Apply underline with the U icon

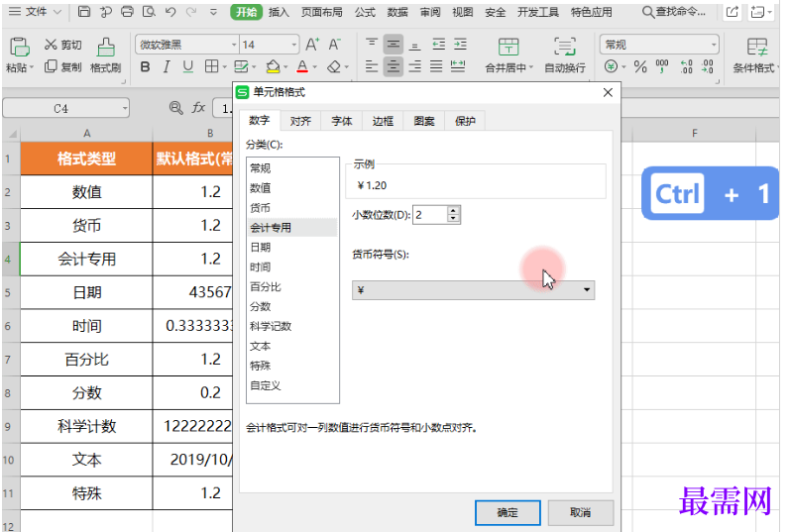[x=187, y=67]
